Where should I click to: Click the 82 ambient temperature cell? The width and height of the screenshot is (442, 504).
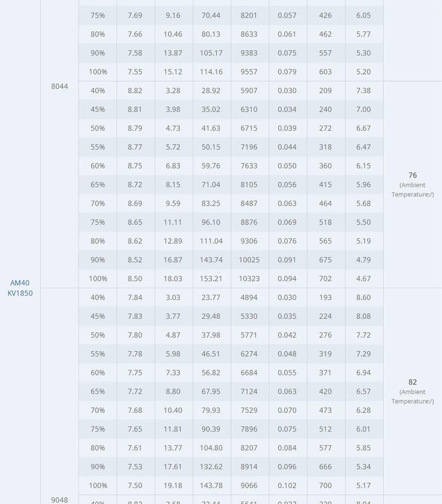coord(413,391)
